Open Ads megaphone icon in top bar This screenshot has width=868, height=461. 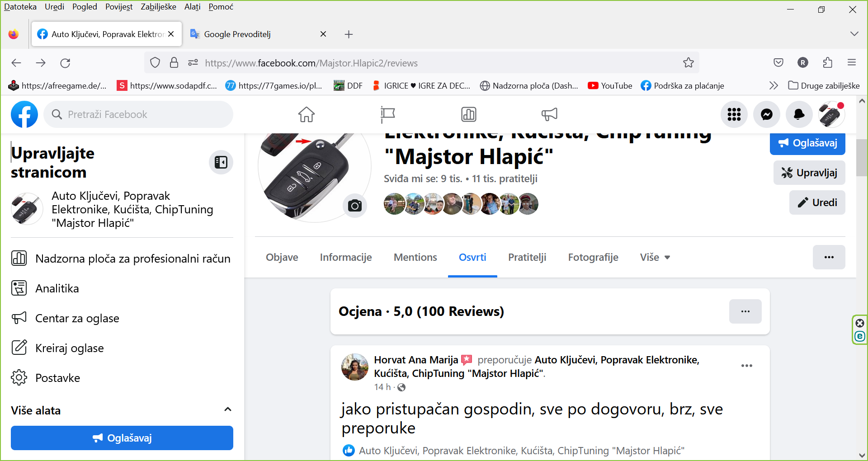(x=550, y=114)
